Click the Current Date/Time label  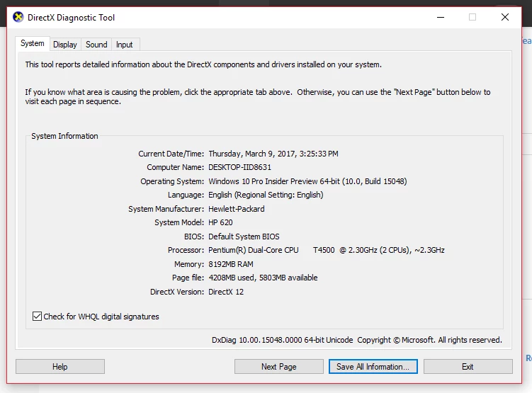(x=171, y=154)
